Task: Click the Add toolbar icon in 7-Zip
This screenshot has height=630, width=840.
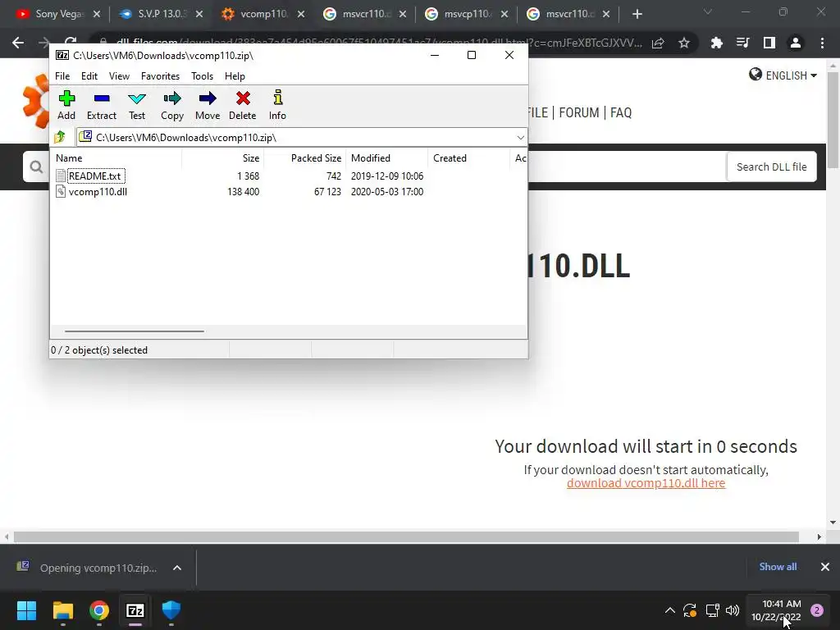Action: click(x=66, y=105)
